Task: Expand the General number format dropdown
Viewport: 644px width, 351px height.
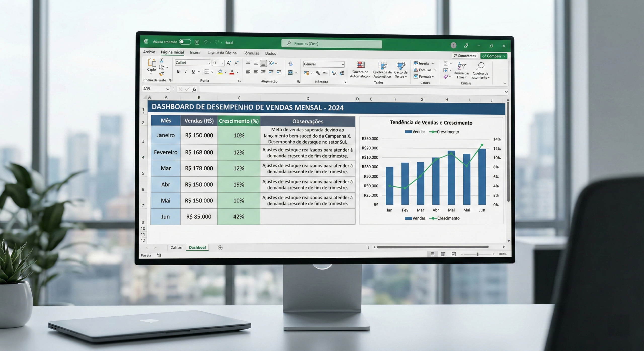Action: (x=343, y=64)
